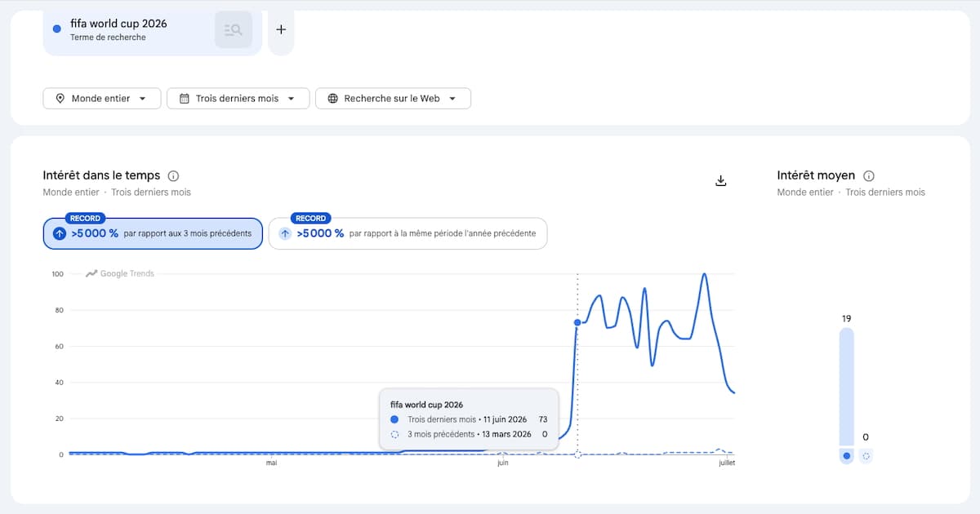Screen dimensions: 980x514
Task: Click the calendar icon in period filter
Action: pyautogui.click(x=184, y=99)
